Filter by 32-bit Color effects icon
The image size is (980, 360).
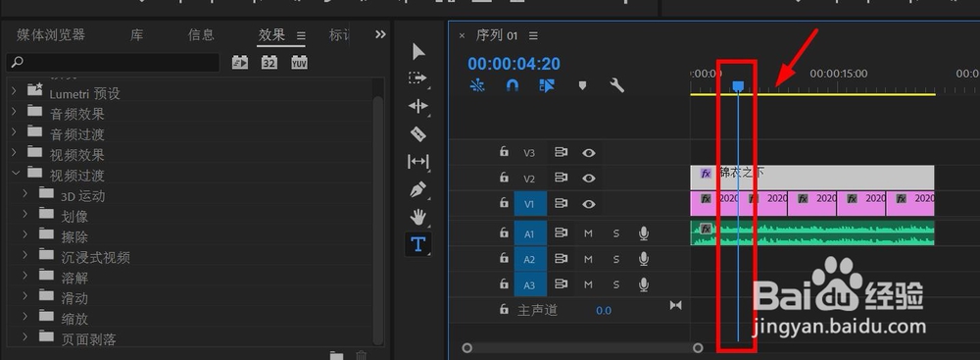[x=269, y=62]
